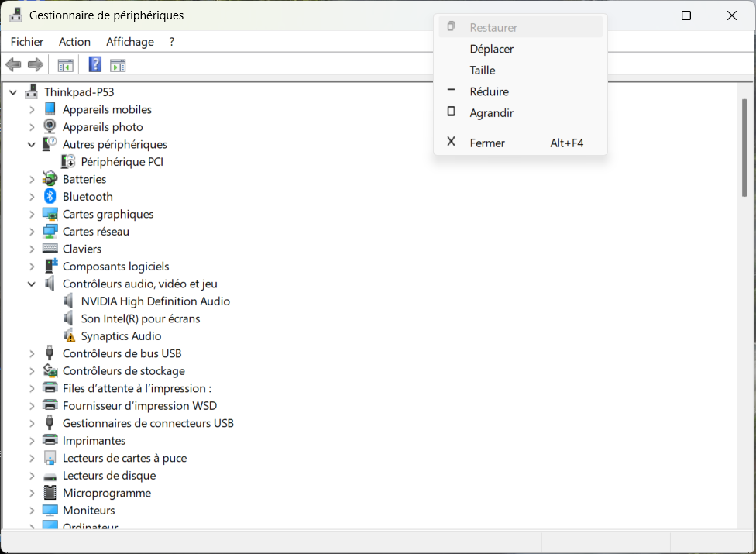Image resolution: width=756 pixels, height=554 pixels.
Task: Open the Affichage menu
Action: [x=130, y=42]
